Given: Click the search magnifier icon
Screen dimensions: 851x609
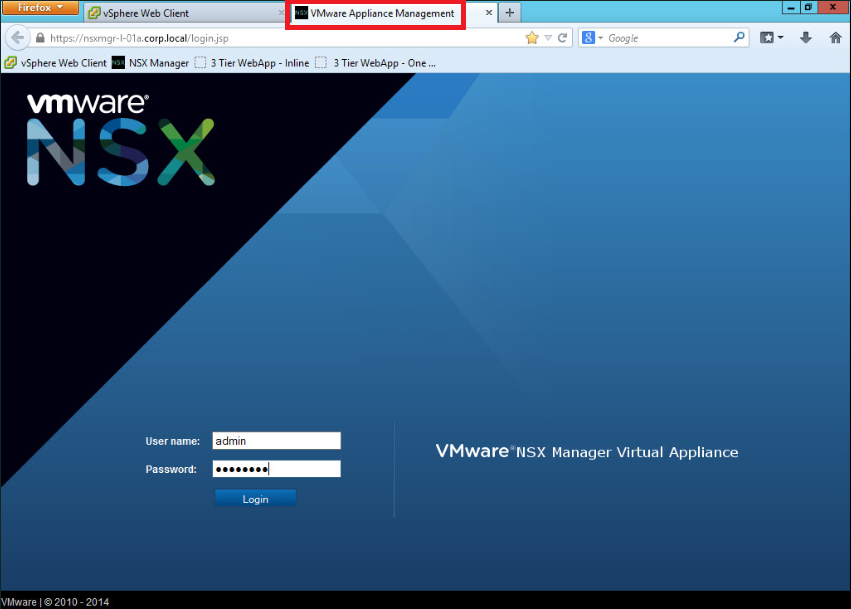Looking at the screenshot, I should tap(739, 37).
